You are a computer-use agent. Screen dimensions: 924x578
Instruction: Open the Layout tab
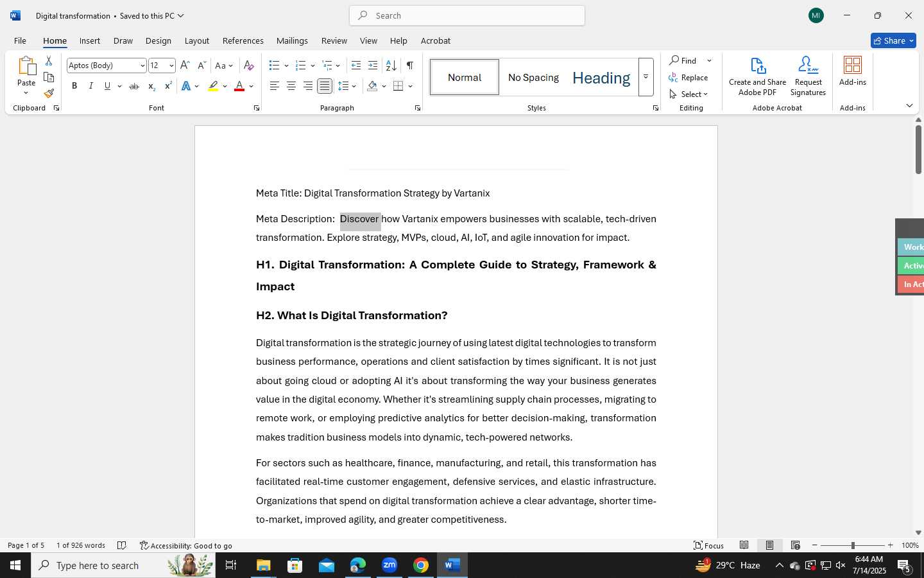pyautogui.click(x=197, y=40)
